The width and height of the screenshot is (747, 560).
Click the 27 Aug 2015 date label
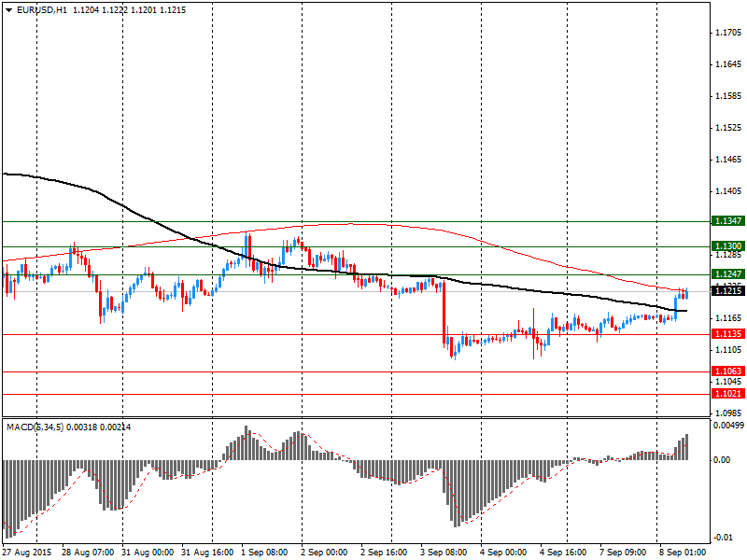click(27, 553)
